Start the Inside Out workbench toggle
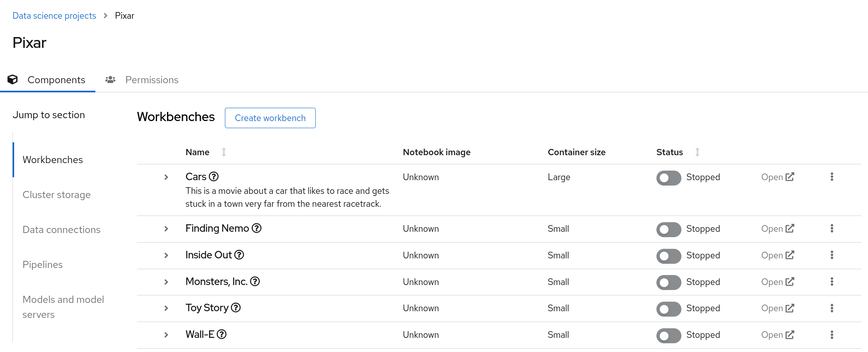Screen dimensions: 868x352 [668, 256]
